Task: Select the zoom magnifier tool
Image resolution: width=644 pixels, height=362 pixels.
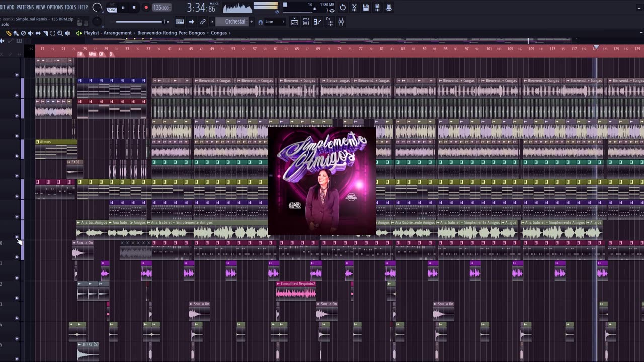Action: click(x=60, y=33)
